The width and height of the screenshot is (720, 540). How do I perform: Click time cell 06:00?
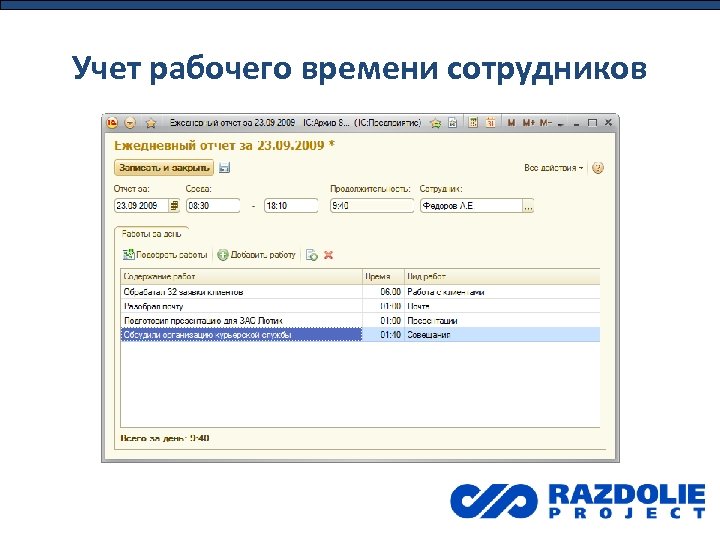pyautogui.click(x=383, y=292)
